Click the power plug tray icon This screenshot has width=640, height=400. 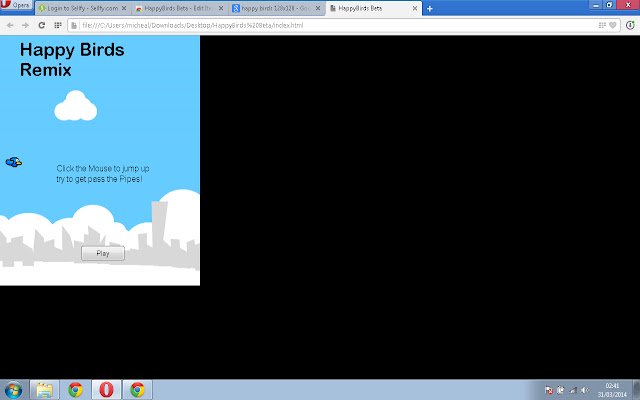pyautogui.click(x=561, y=390)
